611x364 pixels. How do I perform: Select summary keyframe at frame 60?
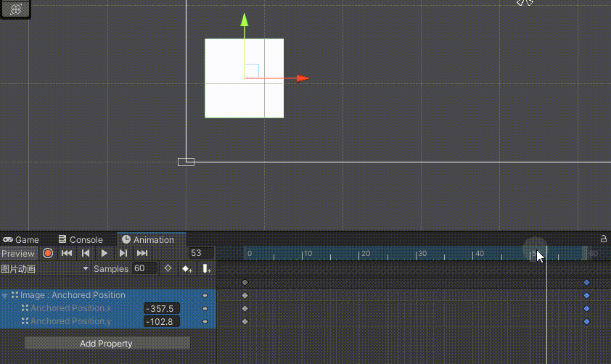coord(586,282)
